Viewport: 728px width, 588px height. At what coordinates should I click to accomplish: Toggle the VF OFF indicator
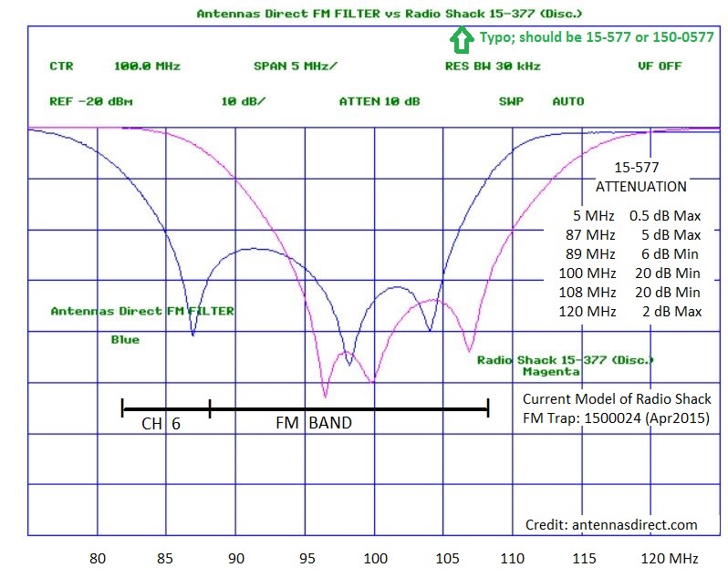click(660, 67)
